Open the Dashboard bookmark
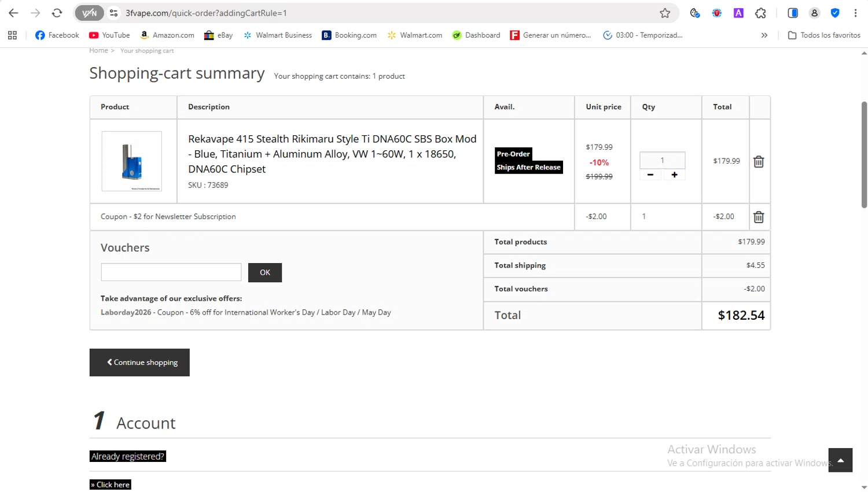 pyautogui.click(x=476, y=35)
